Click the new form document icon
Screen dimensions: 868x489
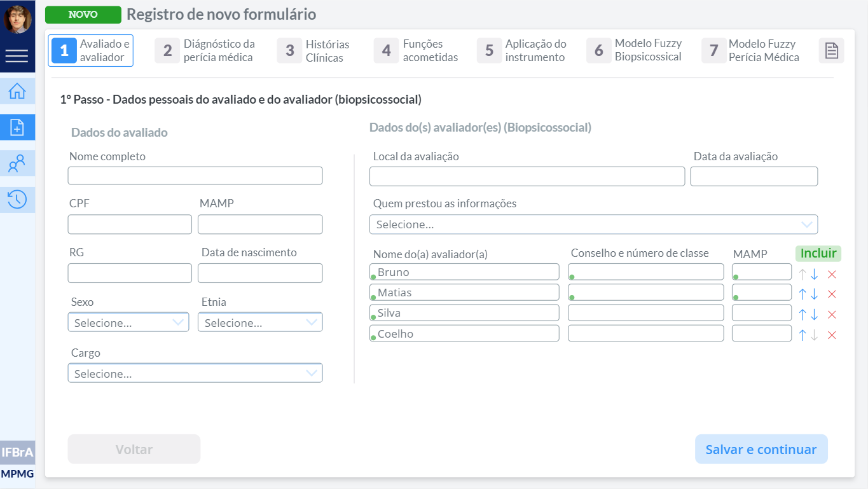(17, 128)
